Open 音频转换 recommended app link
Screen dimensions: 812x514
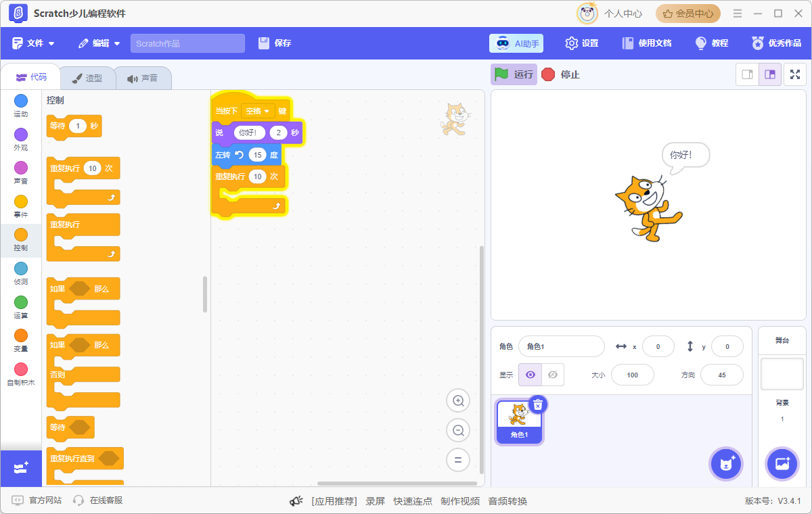(507, 501)
